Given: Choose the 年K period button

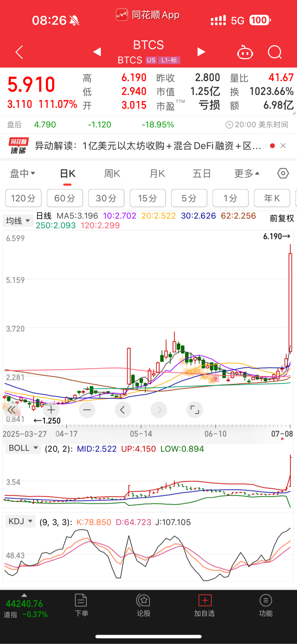Looking at the screenshot, I should coord(272,198).
